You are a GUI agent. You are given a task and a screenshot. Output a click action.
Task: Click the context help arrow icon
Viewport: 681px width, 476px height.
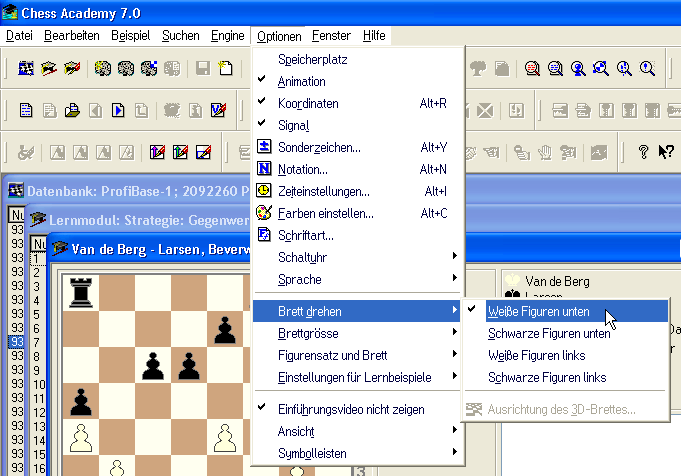[666, 152]
